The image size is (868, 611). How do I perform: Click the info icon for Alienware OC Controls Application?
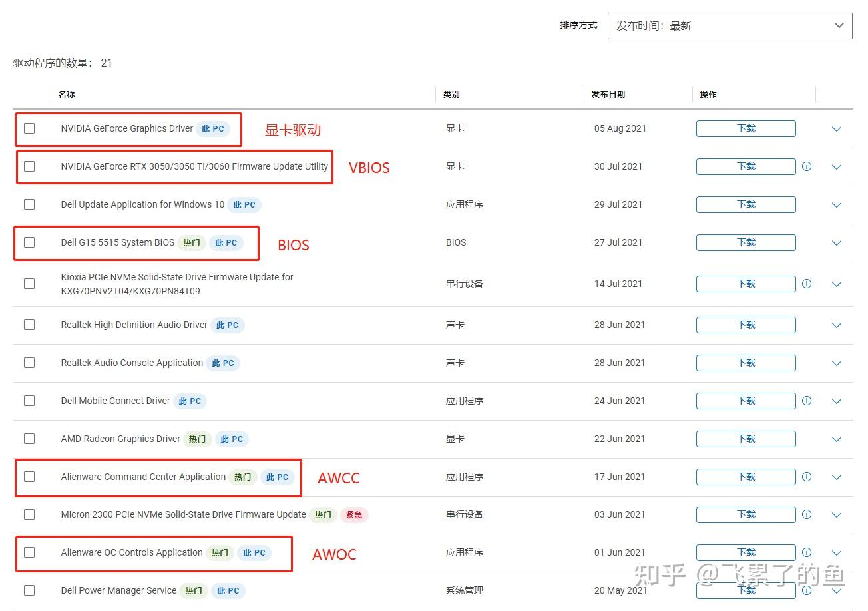806,552
